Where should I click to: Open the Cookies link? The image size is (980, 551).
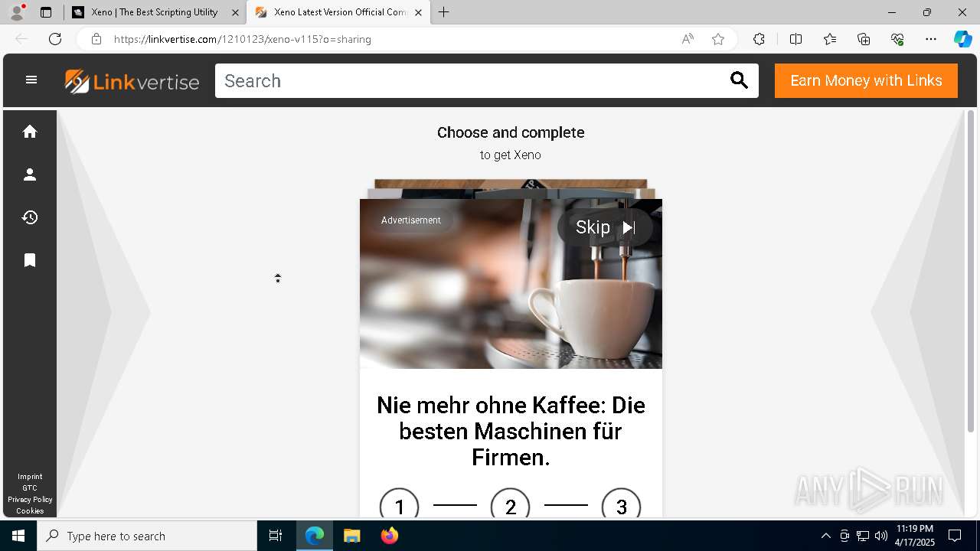30,511
